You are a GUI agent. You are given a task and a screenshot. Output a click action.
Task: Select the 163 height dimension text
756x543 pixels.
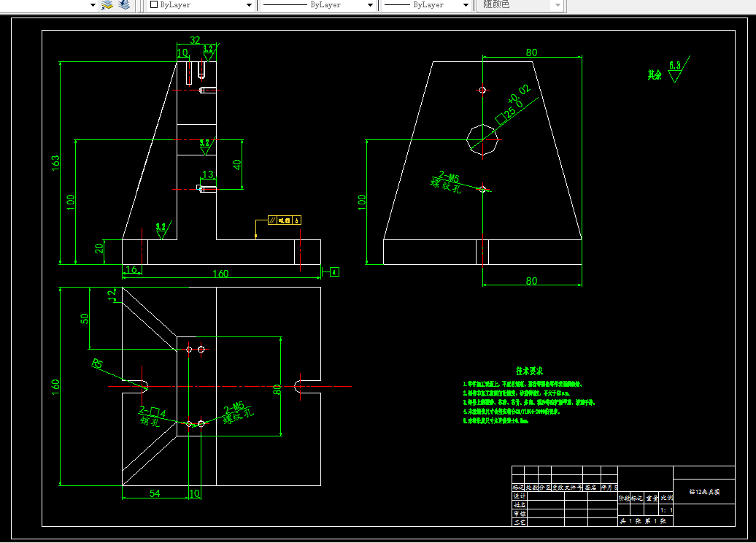coord(55,163)
